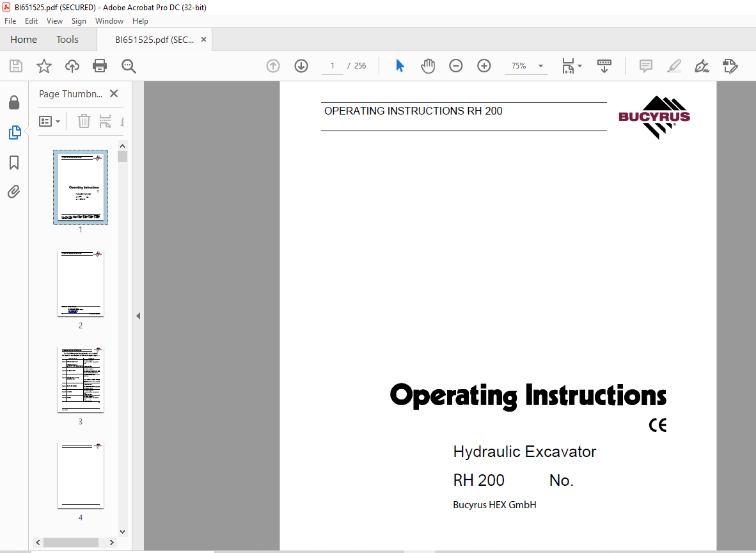756x553 pixels.
Task: Close the Page Thumbnails panel
Action: click(114, 93)
